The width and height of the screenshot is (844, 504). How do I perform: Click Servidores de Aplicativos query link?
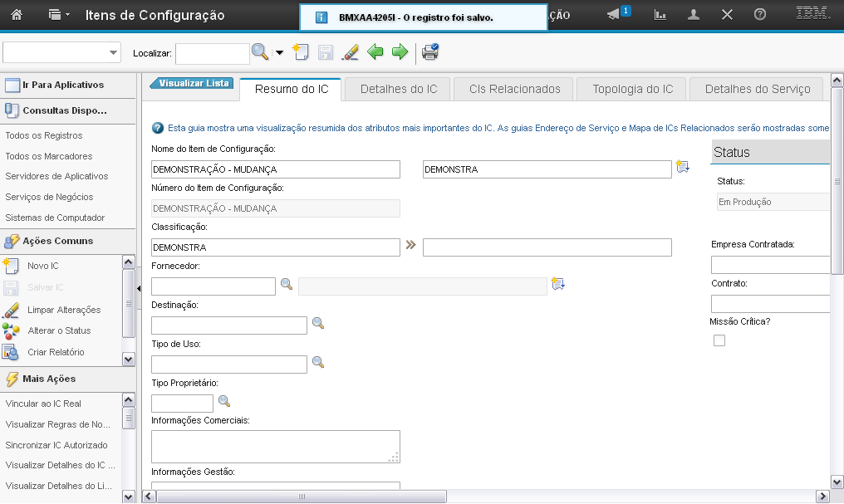click(x=56, y=176)
